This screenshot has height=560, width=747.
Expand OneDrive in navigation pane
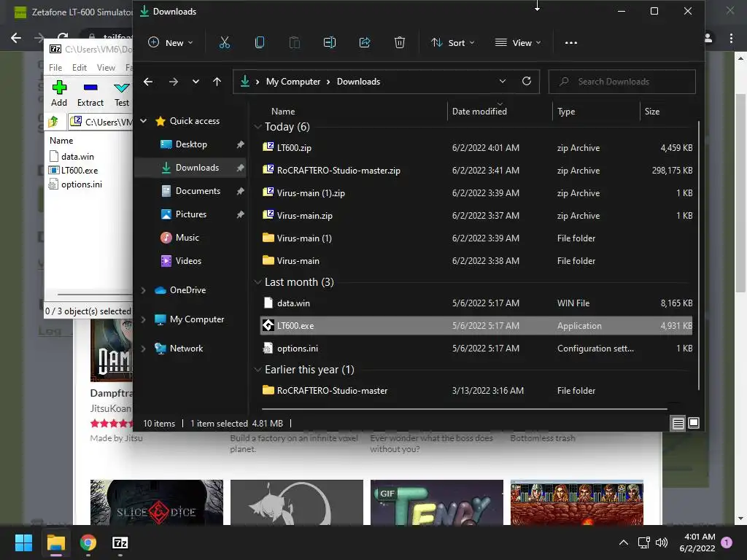[144, 290]
